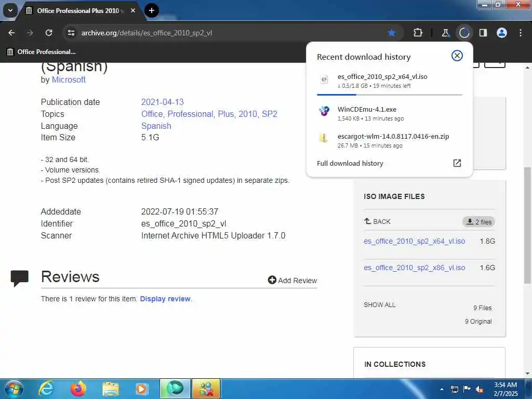
Task: Reload the archive.org page
Action: [x=49, y=33]
